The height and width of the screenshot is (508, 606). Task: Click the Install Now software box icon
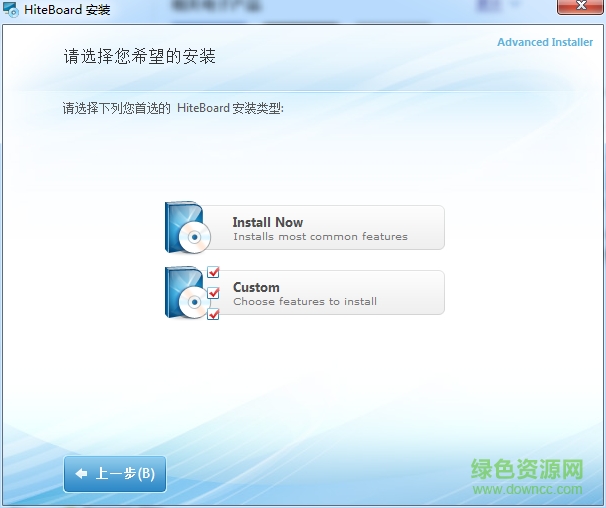186,227
